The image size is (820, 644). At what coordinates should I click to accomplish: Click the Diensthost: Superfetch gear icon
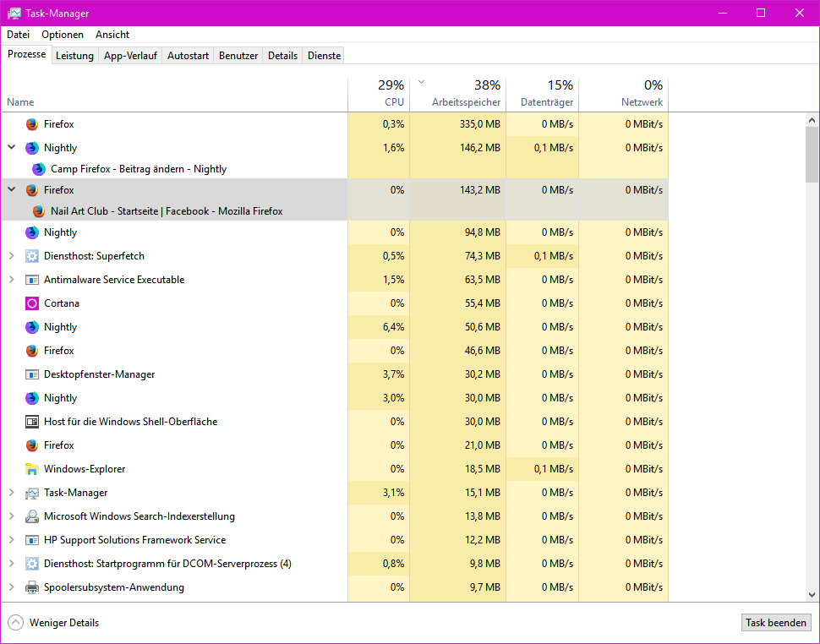coord(32,256)
